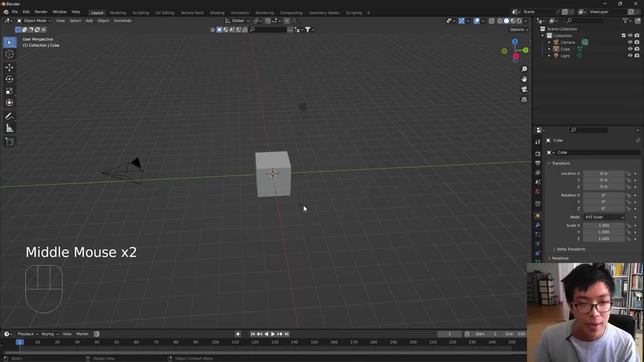This screenshot has height=362, width=644.
Task: Click the Location X value field
Action: pos(603,173)
